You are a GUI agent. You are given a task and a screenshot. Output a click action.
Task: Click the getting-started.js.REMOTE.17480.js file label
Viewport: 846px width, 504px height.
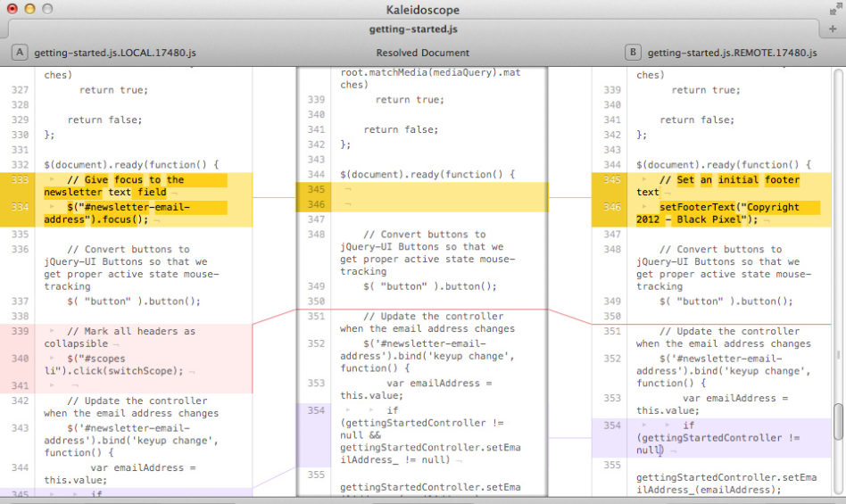pos(732,53)
